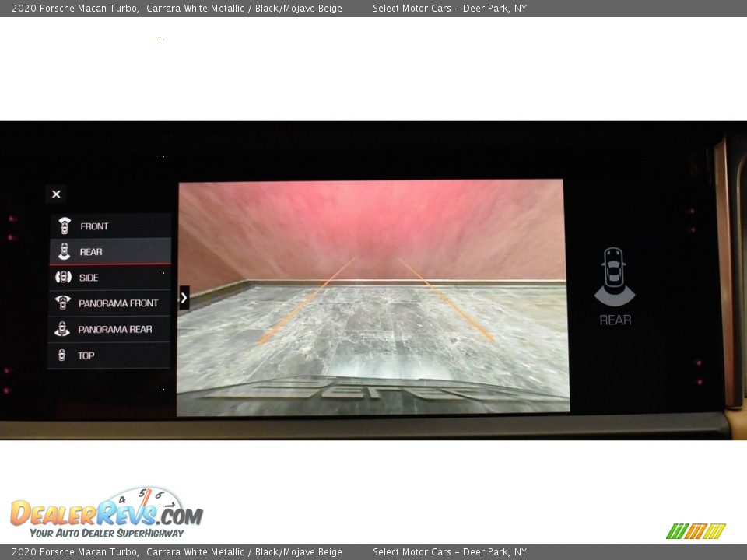The width and height of the screenshot is (747, 560).
Task: Click the rear view car icon in menu
Action: pyautogui.click(x=64, y=251)
